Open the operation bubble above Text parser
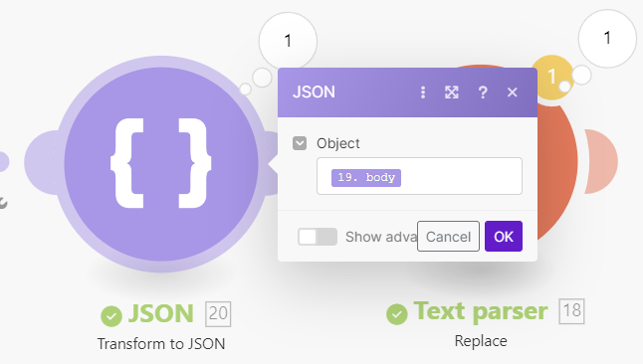643x364 pixels. [607, 38]
